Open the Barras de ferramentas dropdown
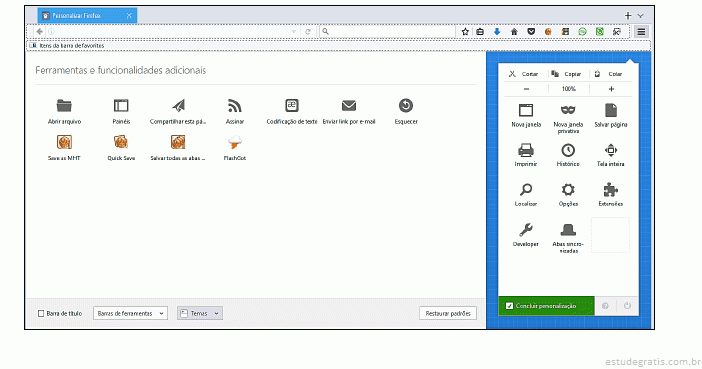The height and width of the screenshot is (369, 702). point(130,313)
